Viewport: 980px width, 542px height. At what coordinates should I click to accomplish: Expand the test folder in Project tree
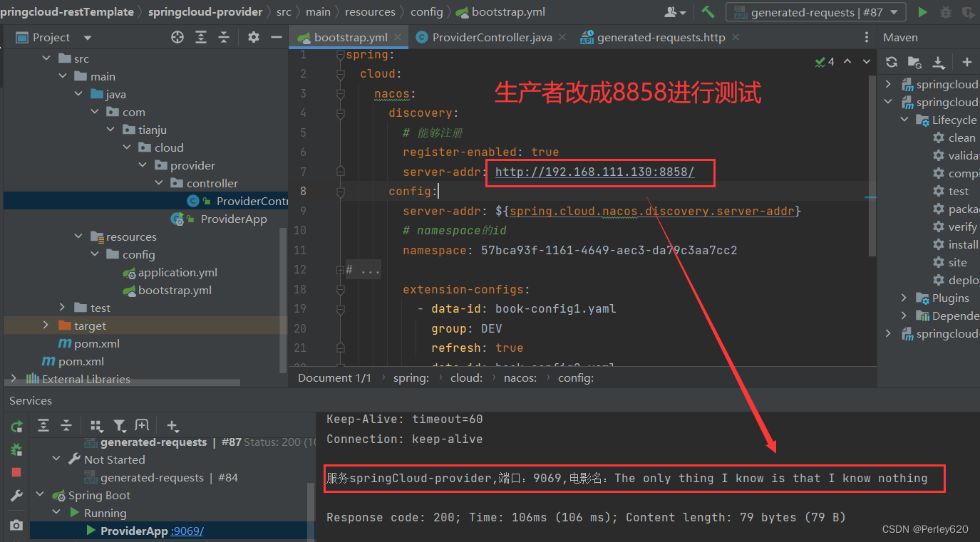pos(63,308)
